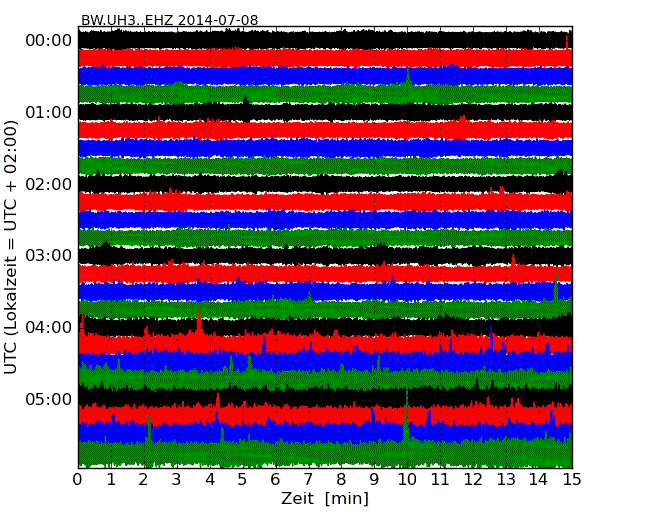Click the '05:00' time label on the y-axis
This screenshot has width=650, height=520.
tap(49, 399)
